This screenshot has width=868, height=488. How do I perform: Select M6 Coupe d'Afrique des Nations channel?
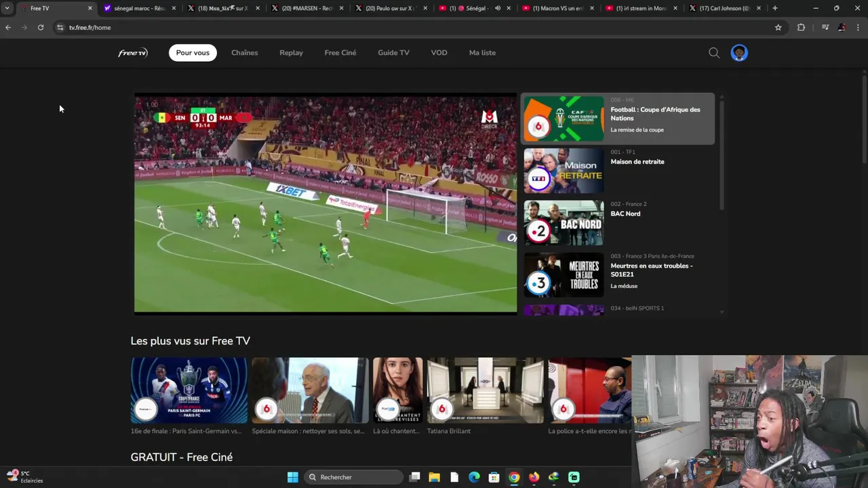pos(618,119)
